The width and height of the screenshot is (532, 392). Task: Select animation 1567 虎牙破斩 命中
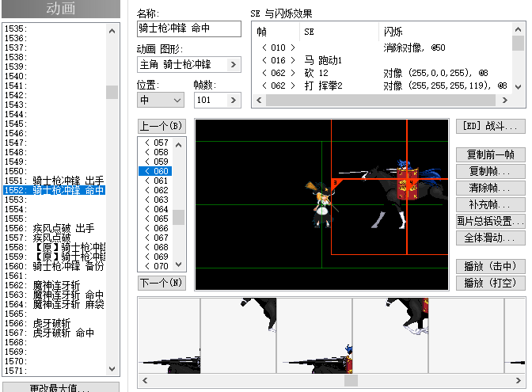point(55,333)
